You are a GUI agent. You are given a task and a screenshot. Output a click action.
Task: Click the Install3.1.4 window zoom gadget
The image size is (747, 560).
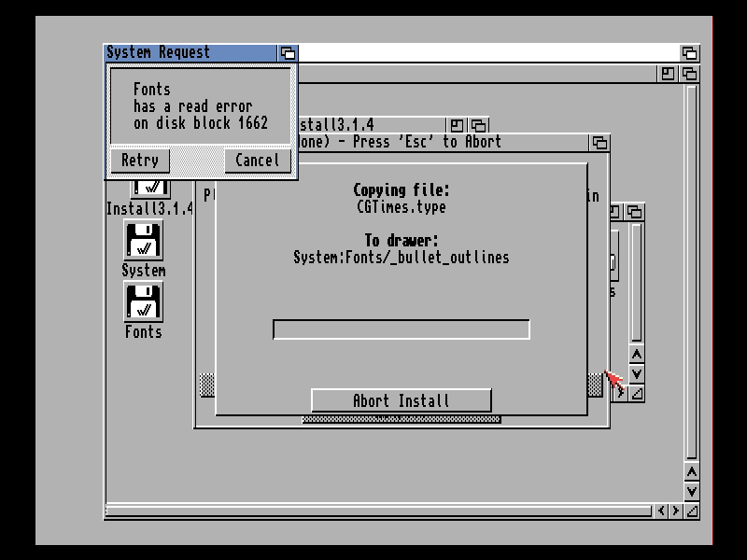coord(457,125)
